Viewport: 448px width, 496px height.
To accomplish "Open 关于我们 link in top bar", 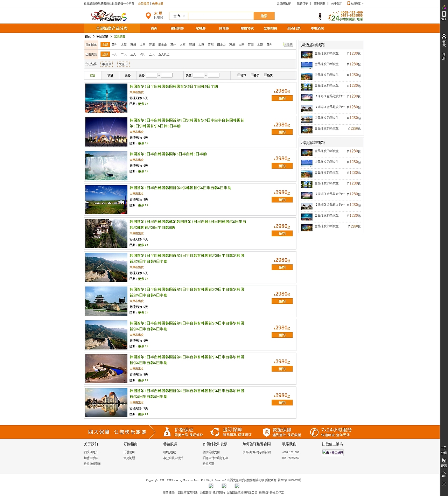I will [x=337, y=4].
